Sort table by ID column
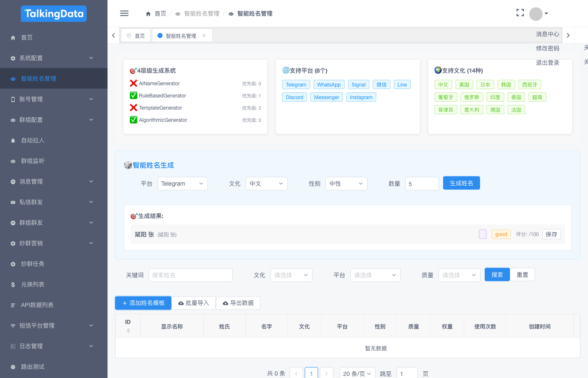This screenshot has width=588, height=378. (x=128, y=330)
